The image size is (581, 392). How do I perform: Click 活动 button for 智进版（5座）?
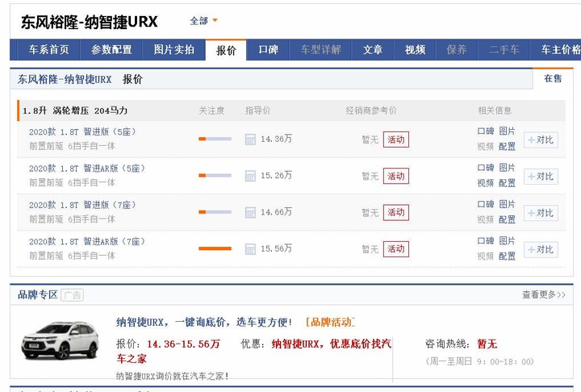click(396, 140)
